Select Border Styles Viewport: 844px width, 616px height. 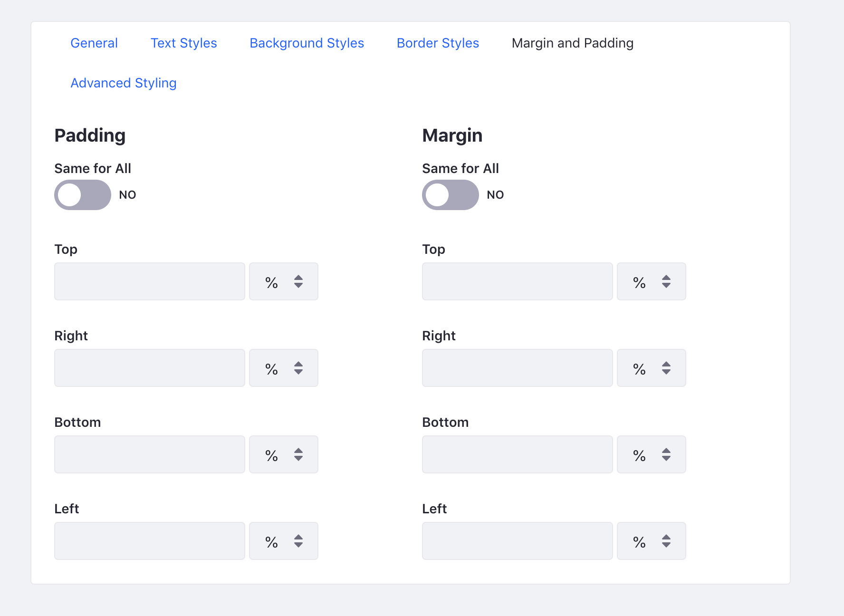438,43
